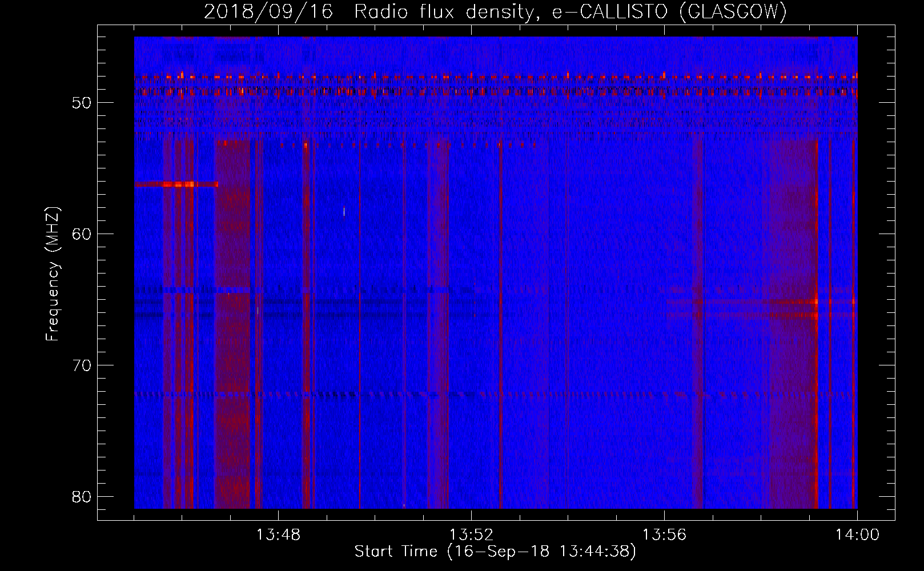Click the wide red burst band near 13:47

tap(232, 324)
